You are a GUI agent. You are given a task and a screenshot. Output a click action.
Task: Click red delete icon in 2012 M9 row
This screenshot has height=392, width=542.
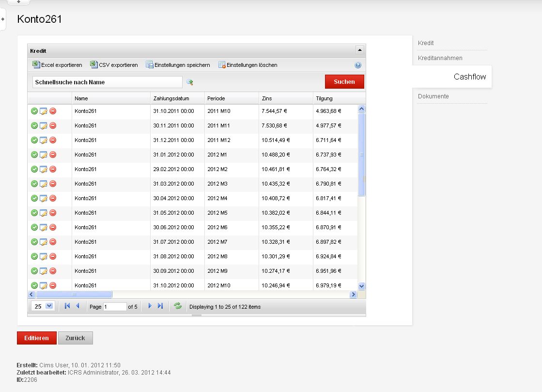[x=52, y=271]
